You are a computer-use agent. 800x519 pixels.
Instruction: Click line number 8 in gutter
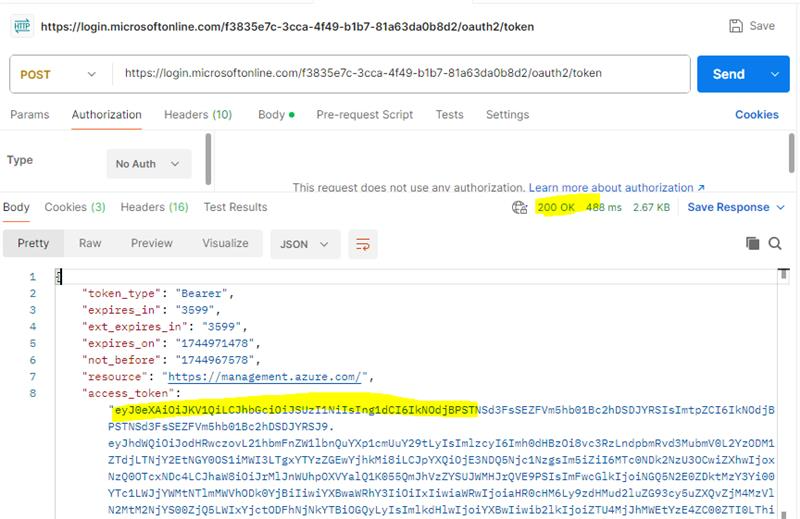33,393
